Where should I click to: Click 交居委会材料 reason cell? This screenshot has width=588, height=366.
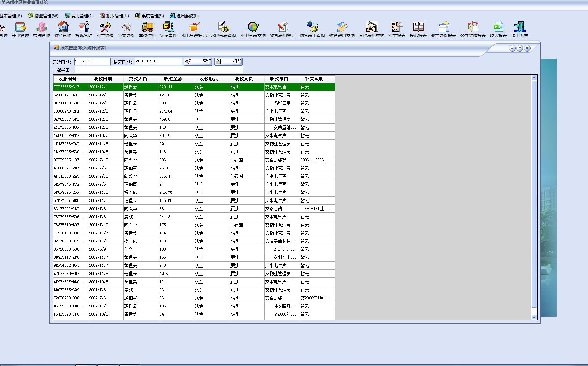coord(282,241)
